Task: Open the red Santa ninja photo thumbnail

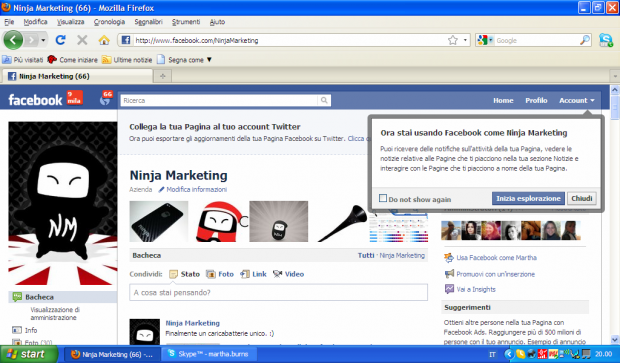Action: coord(219,221)
